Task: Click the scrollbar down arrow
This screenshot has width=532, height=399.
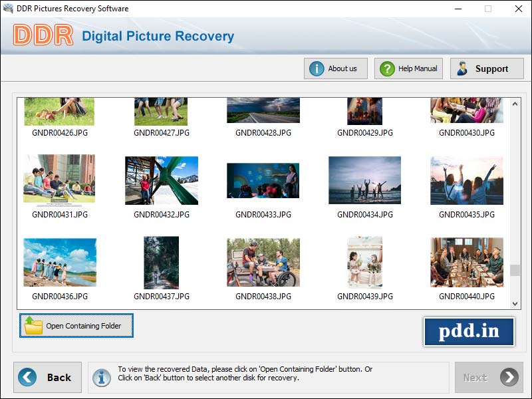Action: 515,303
